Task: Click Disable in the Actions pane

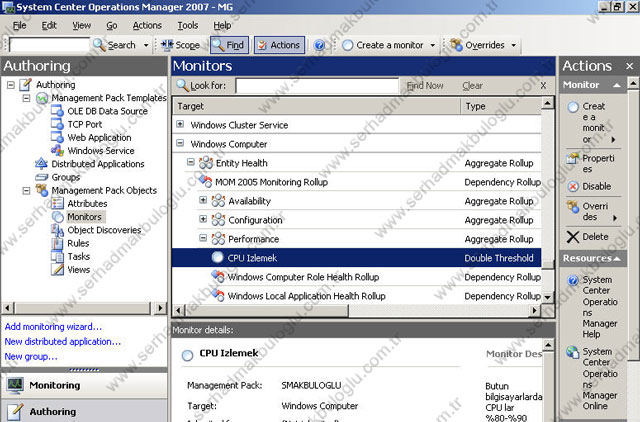Action: pos(590,187)
